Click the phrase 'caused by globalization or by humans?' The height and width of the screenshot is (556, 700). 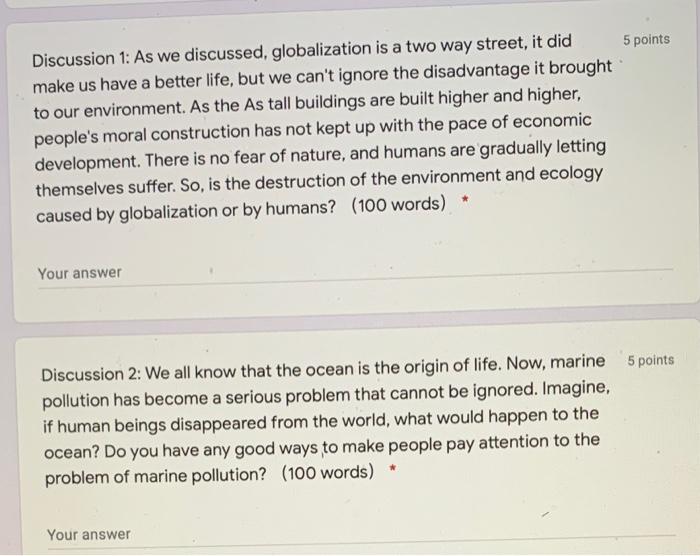[x=185, y=212]
